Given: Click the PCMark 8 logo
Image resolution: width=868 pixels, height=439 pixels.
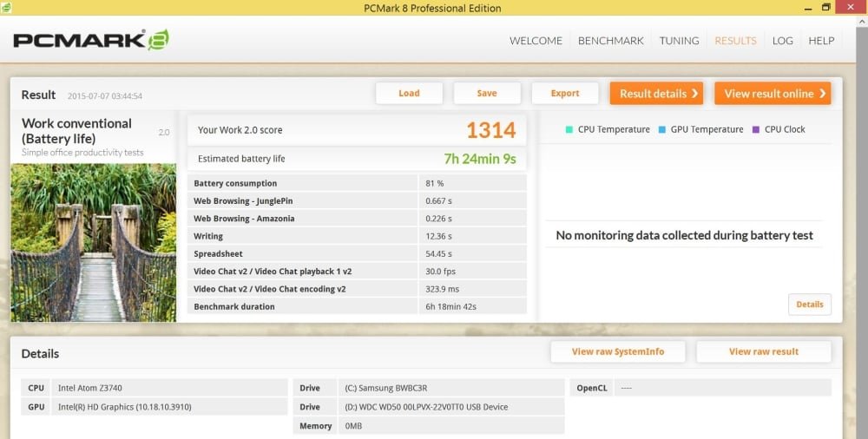Looking at the screenshot, I should point(91,40).
